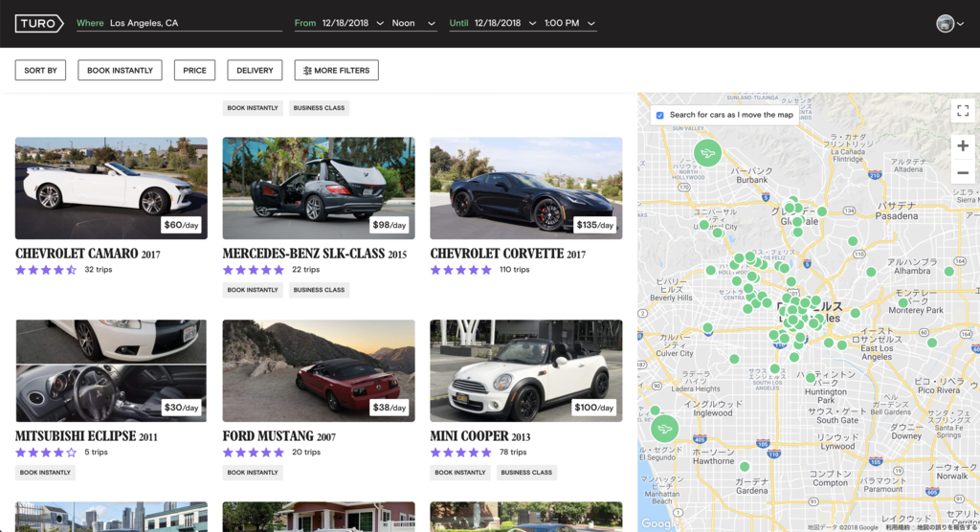Open the Mini Cooper photo

(x=526, y=370)
